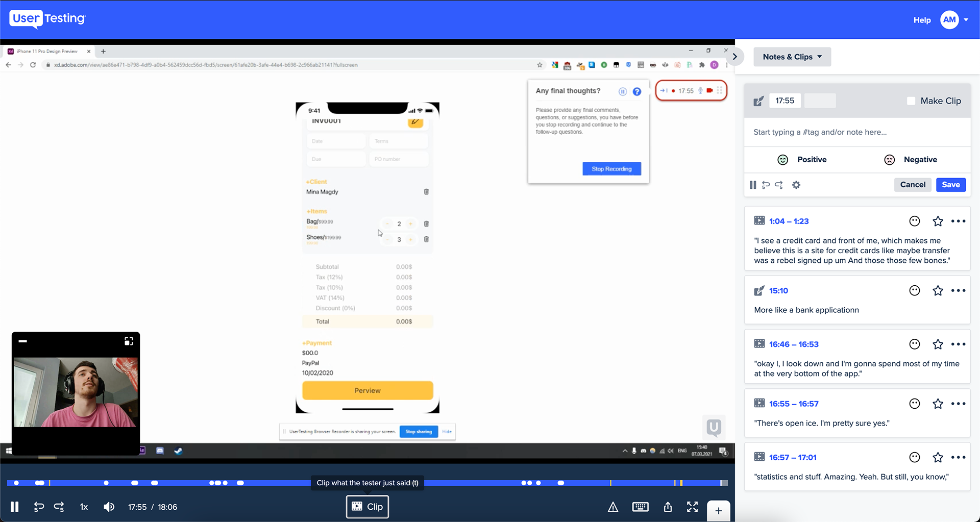
Task: Enter fullscreen video mode
Action: pos(692,507)
